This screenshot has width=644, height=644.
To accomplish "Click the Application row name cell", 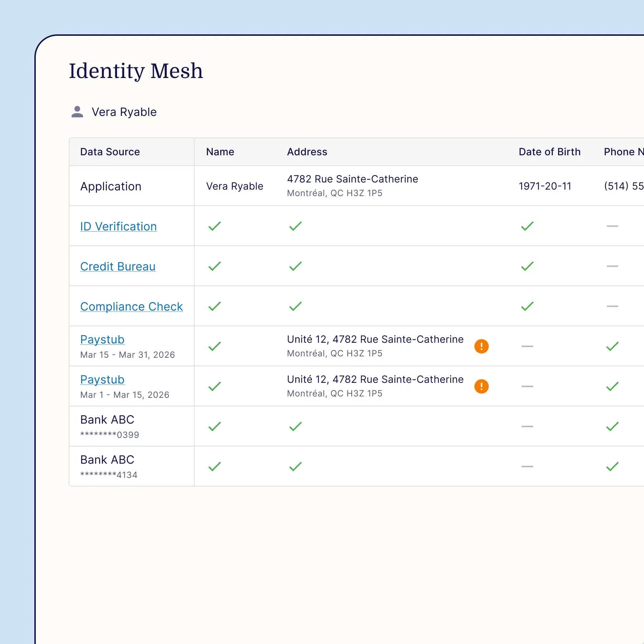I will [235, 186].
